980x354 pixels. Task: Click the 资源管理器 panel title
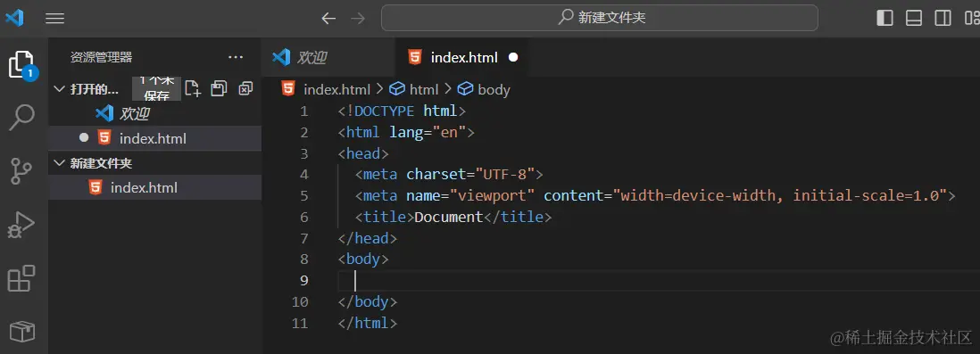tap(101, 57)
